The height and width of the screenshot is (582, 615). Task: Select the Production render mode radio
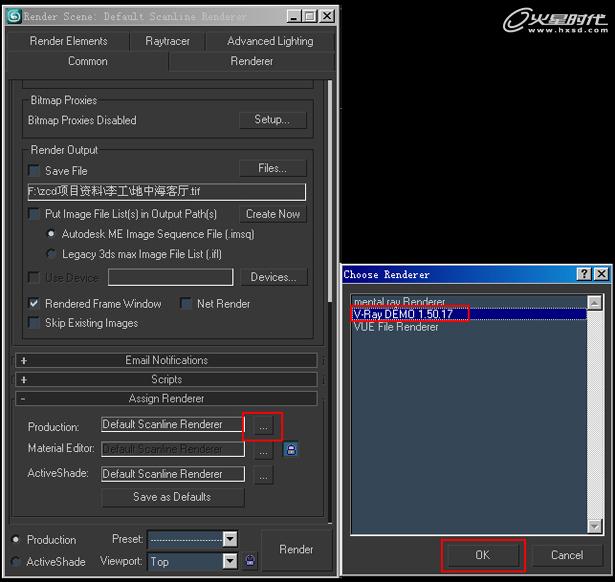click(x=16, y=540)
